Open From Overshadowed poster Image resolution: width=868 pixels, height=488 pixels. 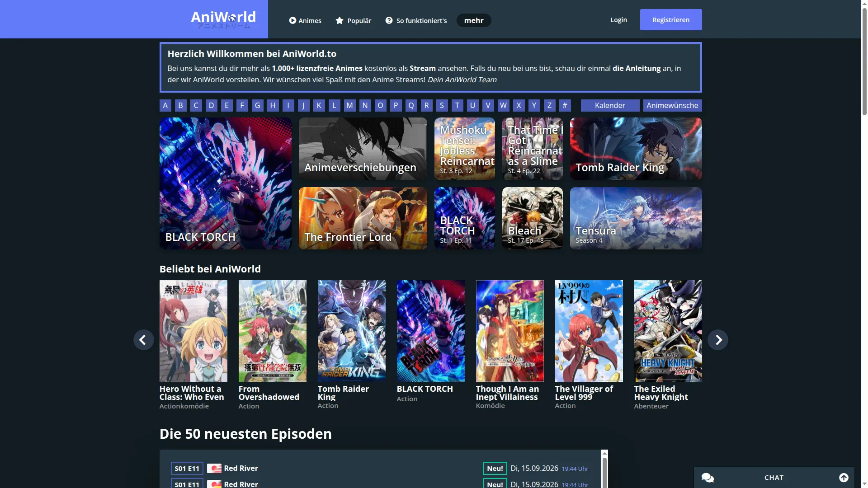(273, 331)
